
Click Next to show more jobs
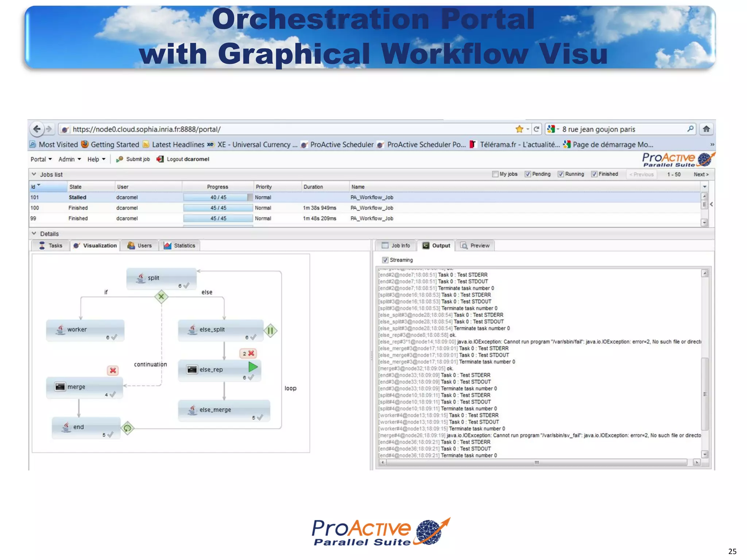pos(701,174)
